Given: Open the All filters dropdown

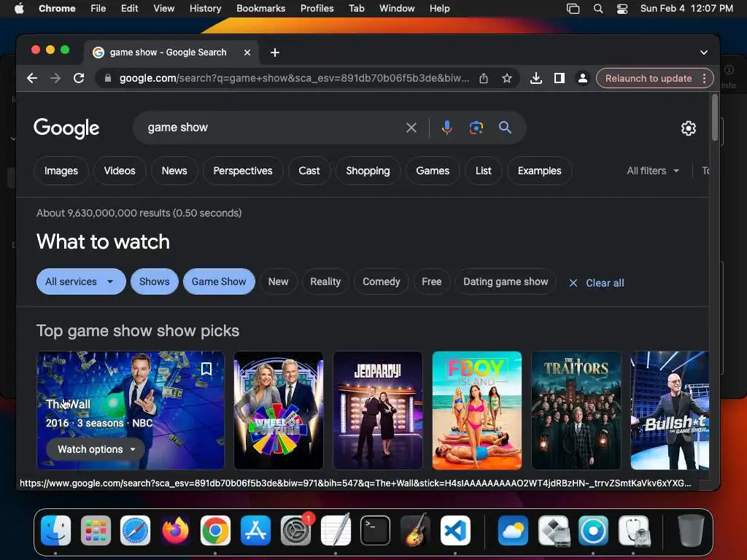Looking at the screenshot, I should 653,171.
